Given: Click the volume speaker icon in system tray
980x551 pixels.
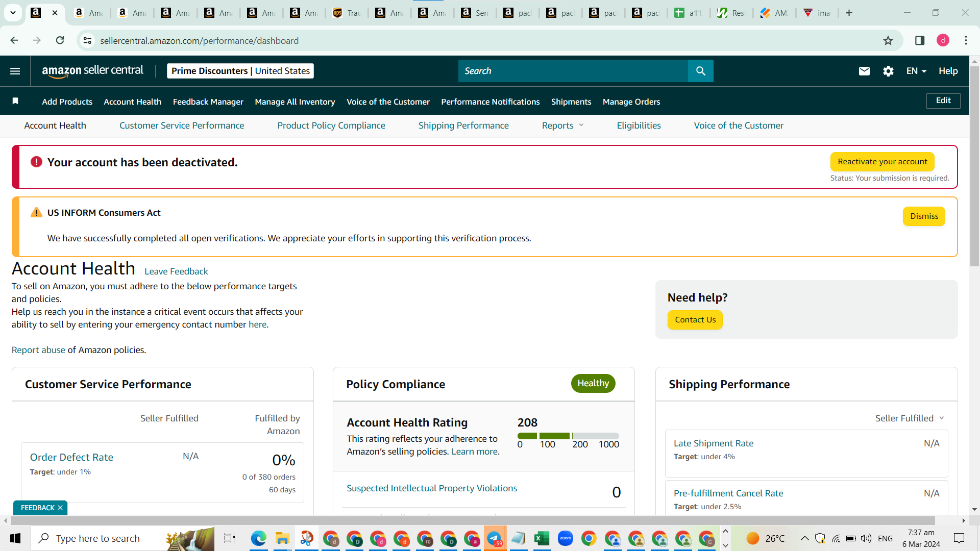Looking at the screenshot, I should [866, 538].
